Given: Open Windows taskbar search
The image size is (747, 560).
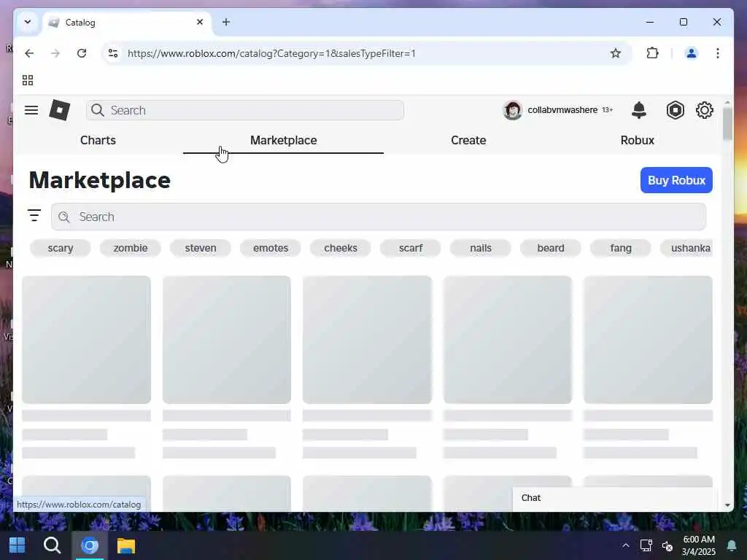Looking at the screenshot, I should (52, 545).
